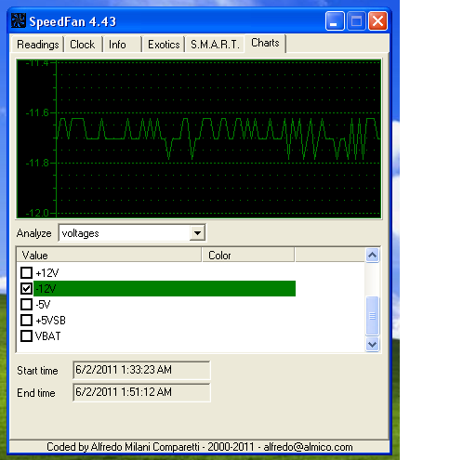Image resolution: width=476 pixels, height=460 pixels.
Task: Select the Charts tab
Action: tap(265, 43)
